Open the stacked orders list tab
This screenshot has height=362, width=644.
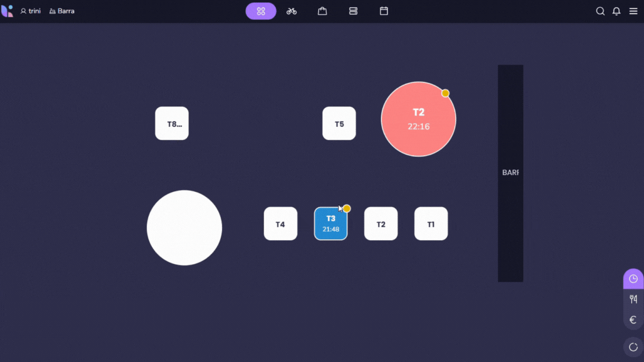[353, 11]
